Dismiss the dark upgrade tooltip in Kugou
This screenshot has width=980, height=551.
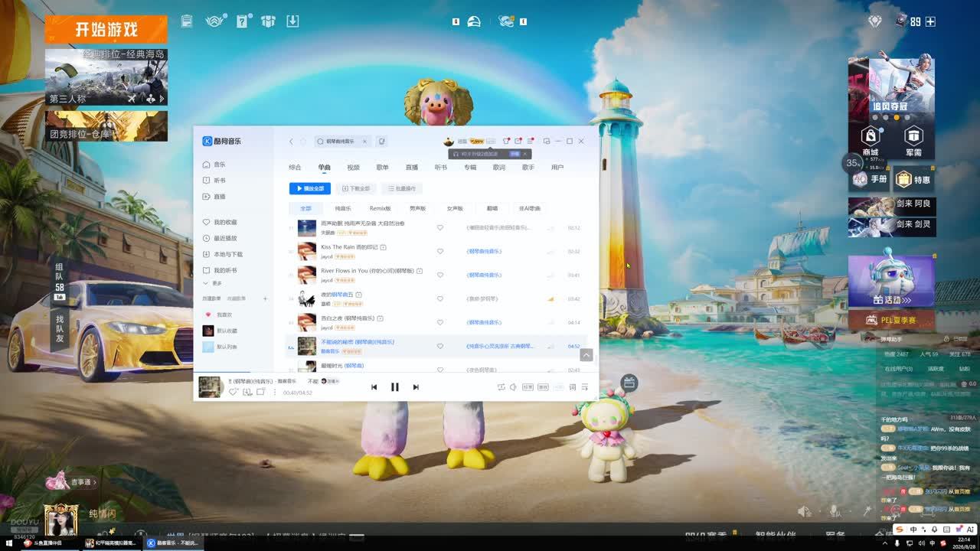(525, 154)
